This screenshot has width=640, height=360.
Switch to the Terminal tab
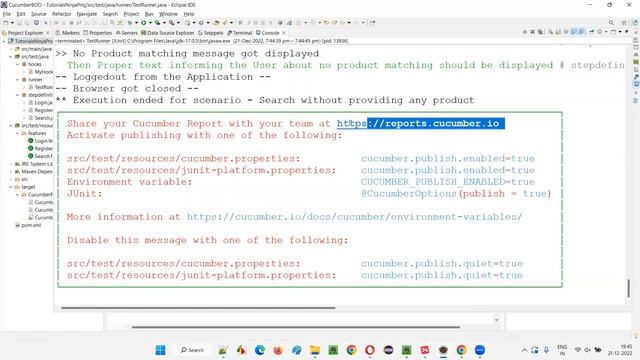click(x=240, y=33)
